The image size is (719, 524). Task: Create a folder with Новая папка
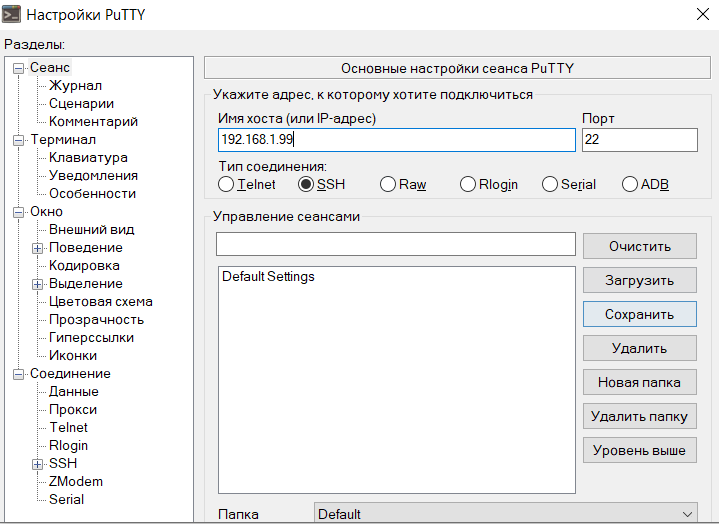[640, 382]
